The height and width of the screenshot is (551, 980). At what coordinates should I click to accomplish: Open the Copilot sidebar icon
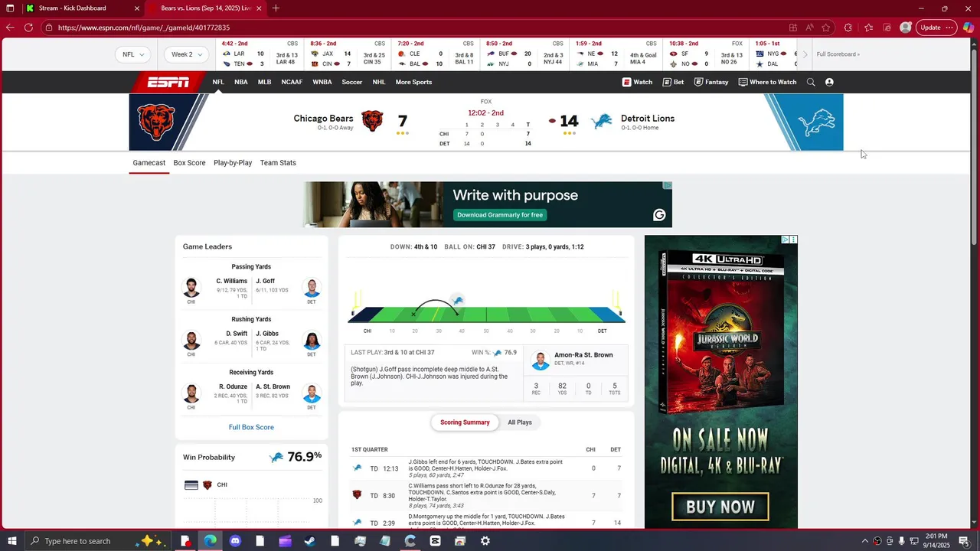coord(969,28)
